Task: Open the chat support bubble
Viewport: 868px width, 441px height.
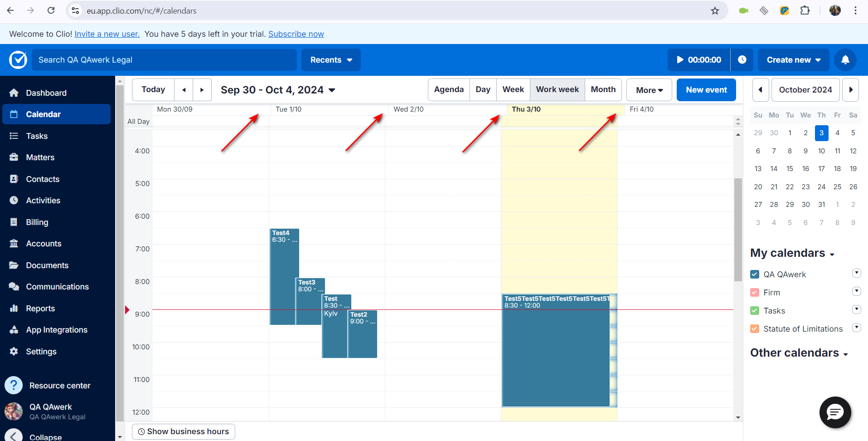Action: (835, 412)
